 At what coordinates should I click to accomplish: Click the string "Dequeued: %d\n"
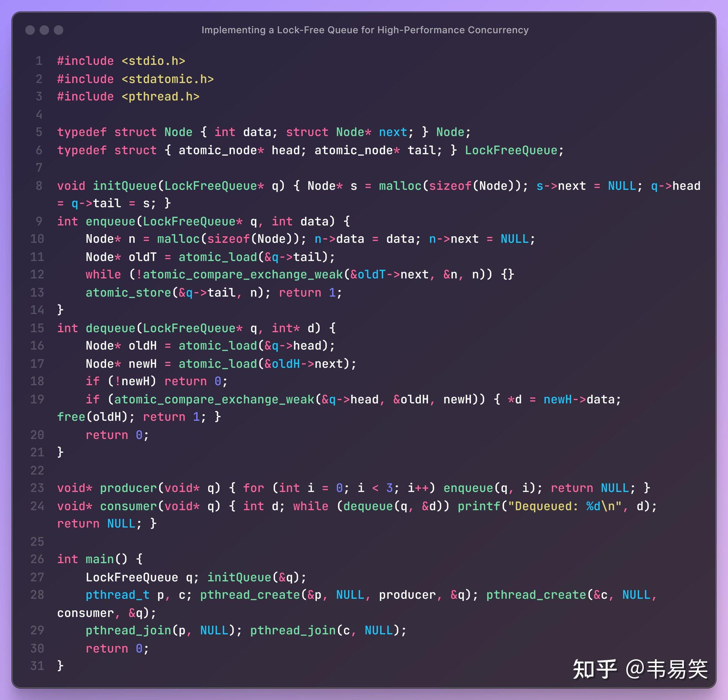(564, 506)
